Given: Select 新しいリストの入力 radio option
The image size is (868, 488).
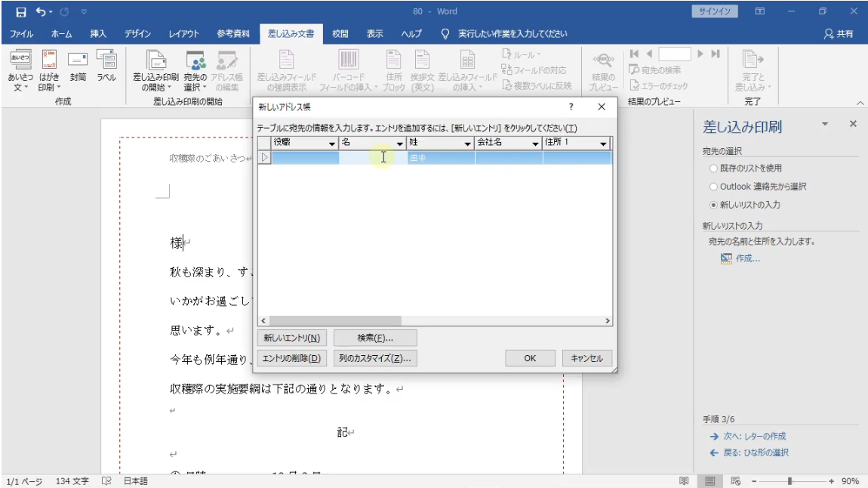Looking at the screenshot, I should click(713, 205).
